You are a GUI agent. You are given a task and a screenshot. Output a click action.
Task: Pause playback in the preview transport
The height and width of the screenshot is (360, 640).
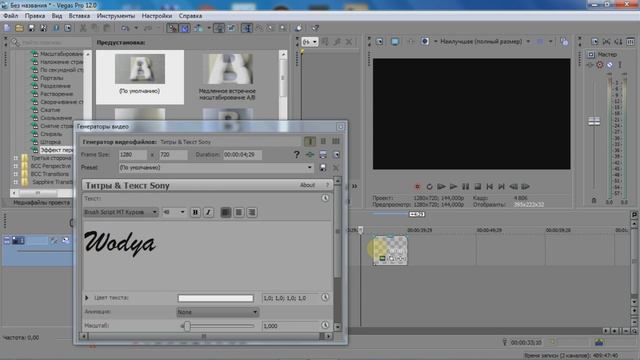tap(465, 187)
